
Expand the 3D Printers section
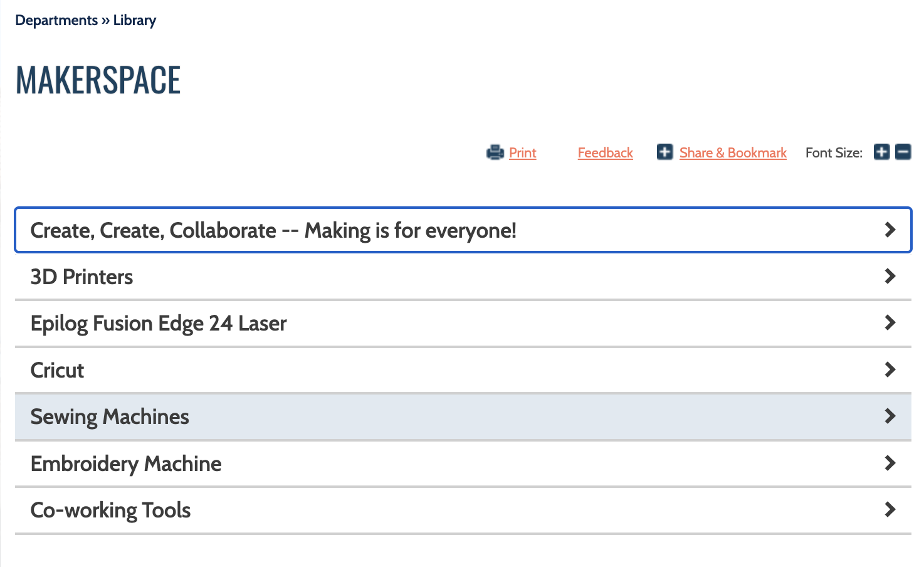point(463,277)
